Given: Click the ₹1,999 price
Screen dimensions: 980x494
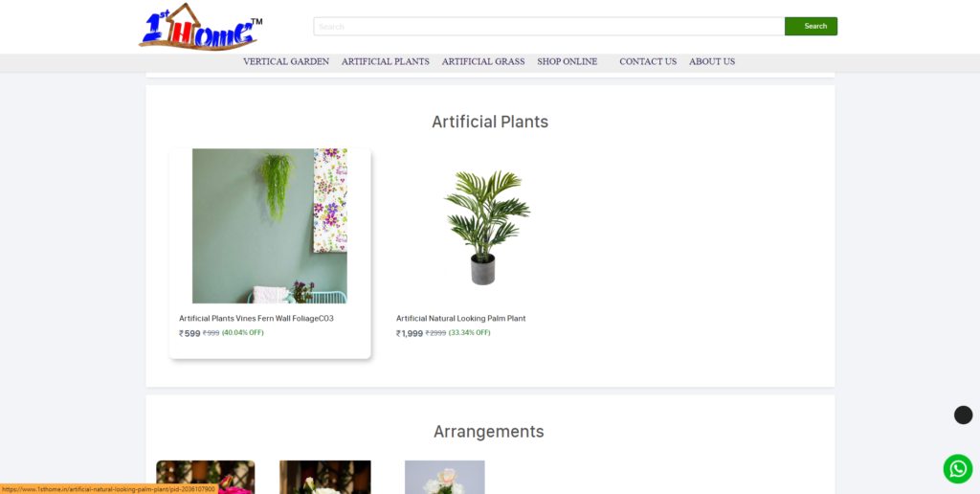Looking at the screenshot, I should tap(410, 333).
